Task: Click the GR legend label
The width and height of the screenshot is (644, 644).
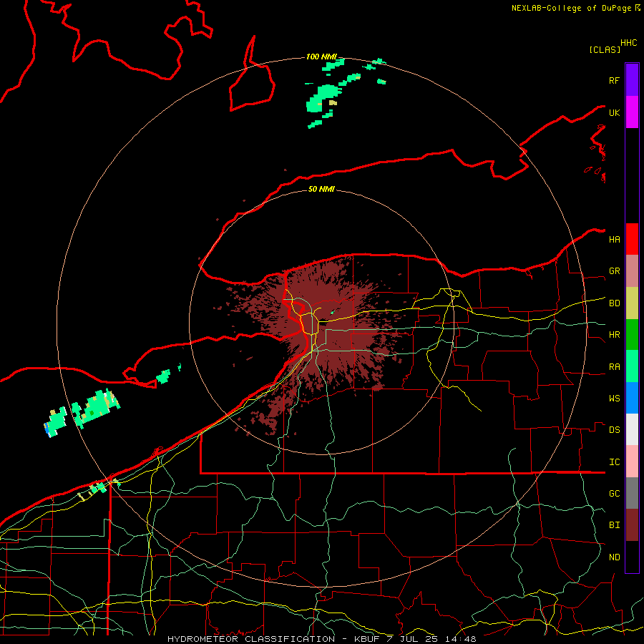Action: pos(614,271)
